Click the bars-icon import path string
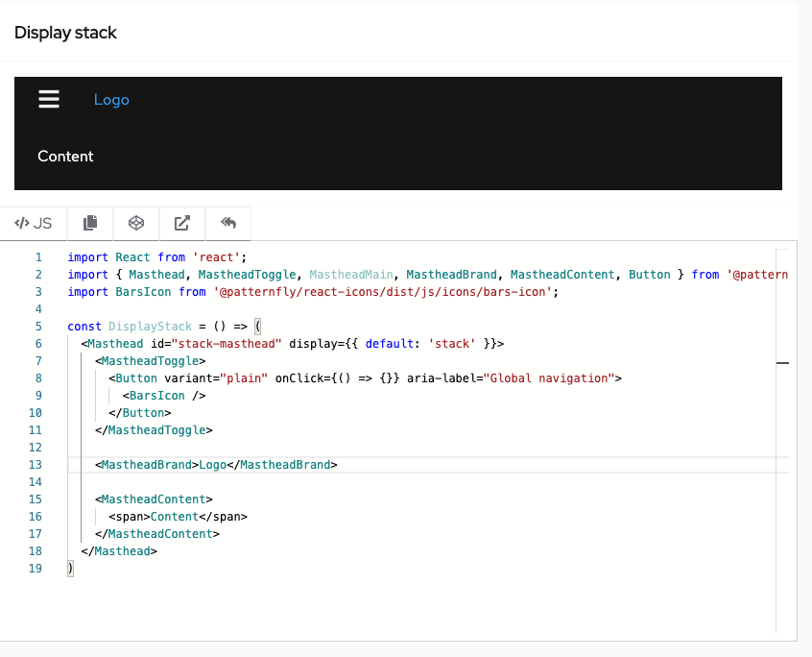 [383, 292]
